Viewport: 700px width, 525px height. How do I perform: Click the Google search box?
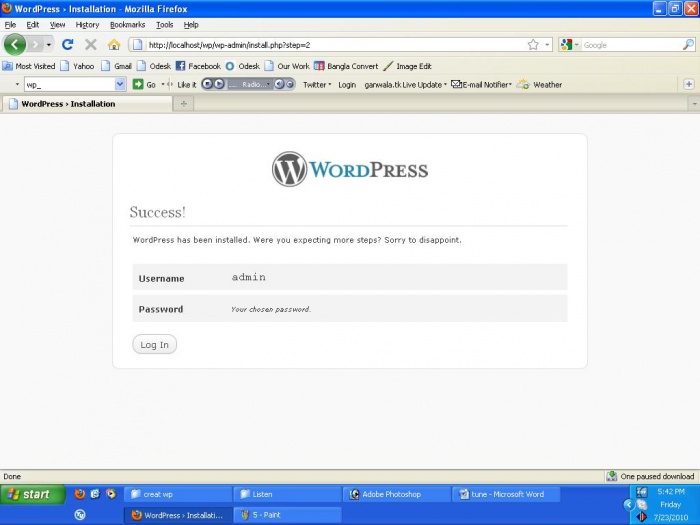[x=631, y=45]
